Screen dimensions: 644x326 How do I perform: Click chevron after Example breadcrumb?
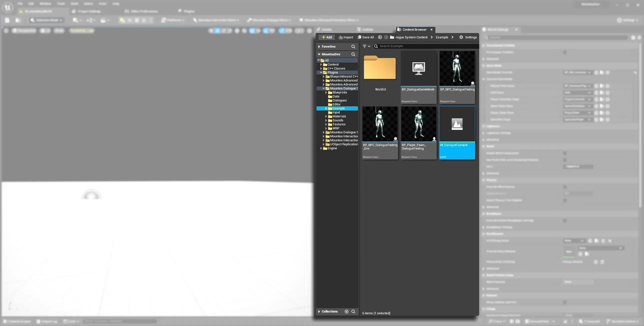coord(452,37)
